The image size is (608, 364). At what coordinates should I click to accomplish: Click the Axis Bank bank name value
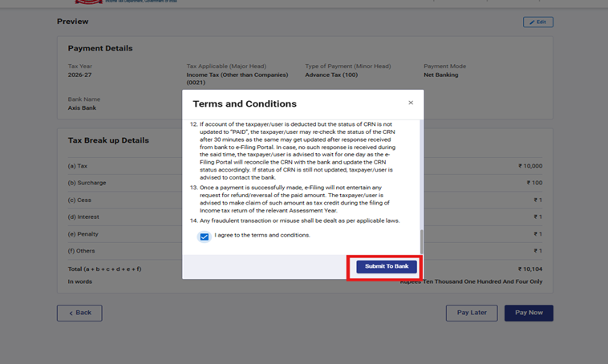click(82, 108)
